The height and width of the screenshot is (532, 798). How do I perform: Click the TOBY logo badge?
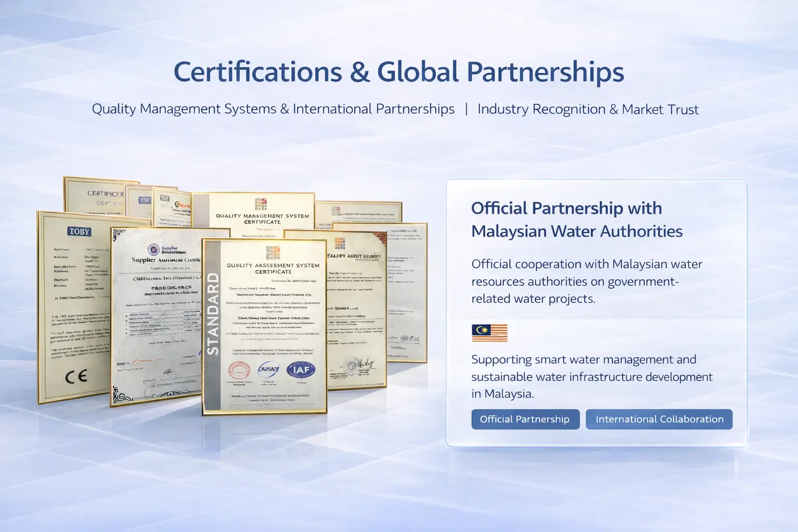pyautogui.click(x=79, y=232)
